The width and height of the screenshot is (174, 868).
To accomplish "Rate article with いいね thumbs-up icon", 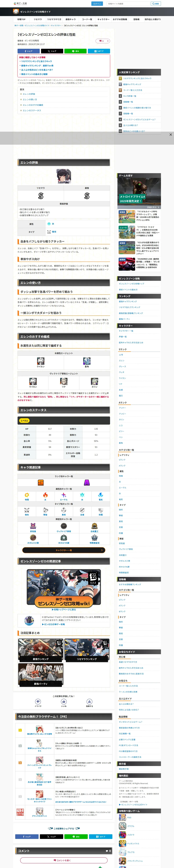I will pyautogui.click(x=64, y=701).
